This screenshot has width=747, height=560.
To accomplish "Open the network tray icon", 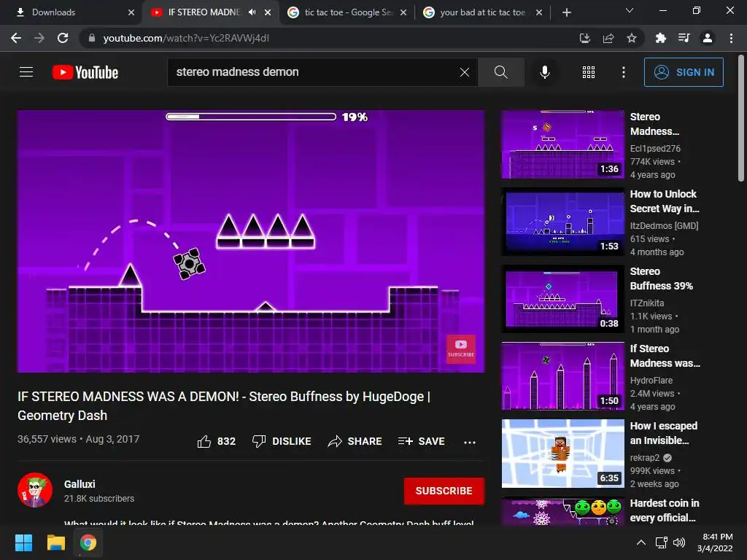I will [x=661, y=542].
